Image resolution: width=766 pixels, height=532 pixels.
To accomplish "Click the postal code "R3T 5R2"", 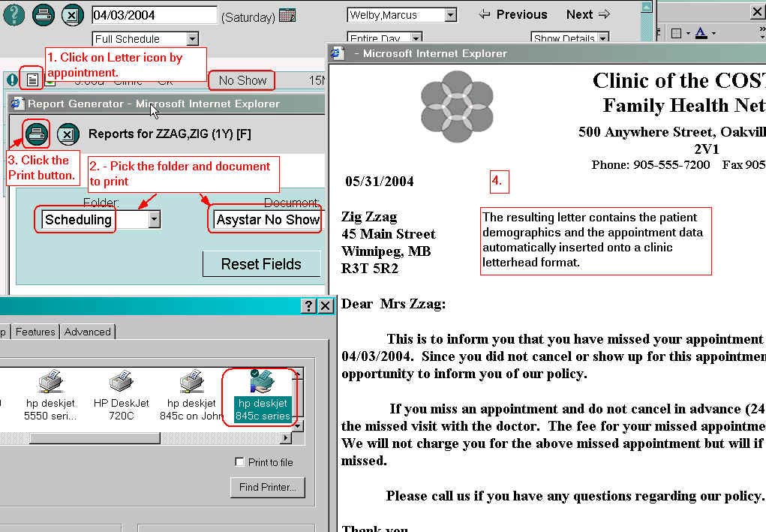I will (x=370, y=268).
